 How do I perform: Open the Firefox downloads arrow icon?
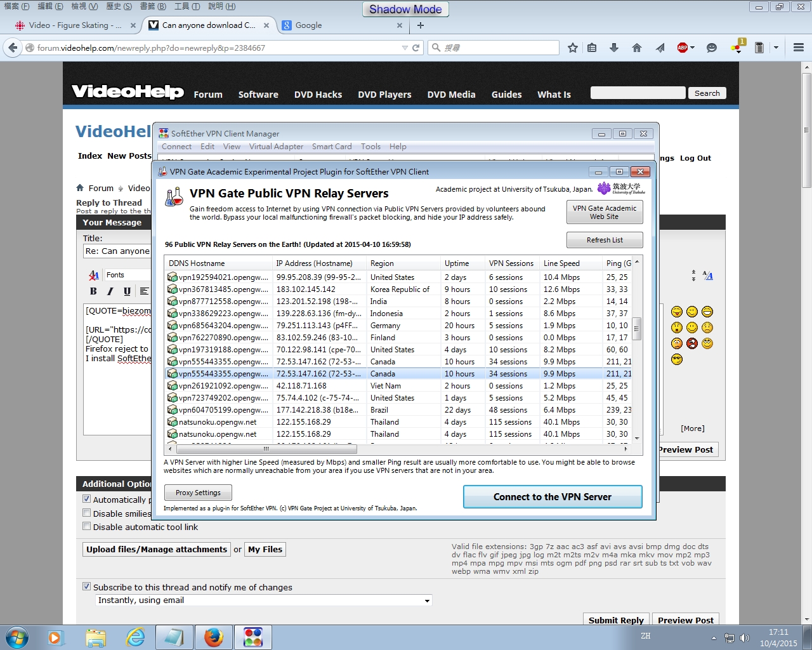614,48
